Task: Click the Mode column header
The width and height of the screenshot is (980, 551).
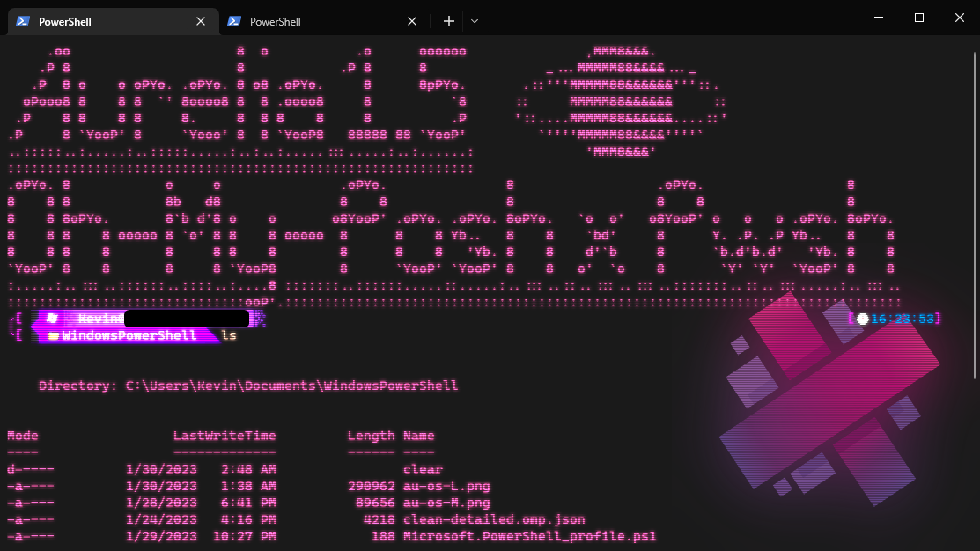Action: click(23, 436)
